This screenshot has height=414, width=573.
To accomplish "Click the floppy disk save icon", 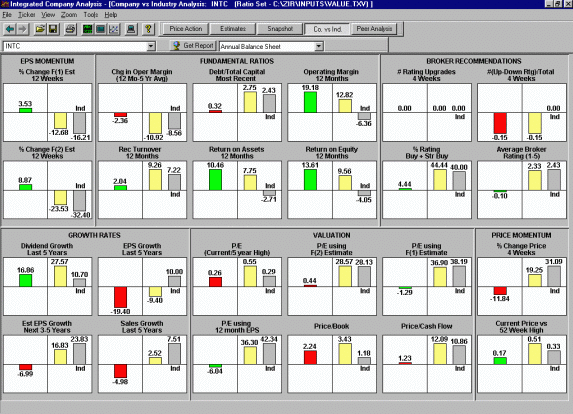I will pos(53,29).
